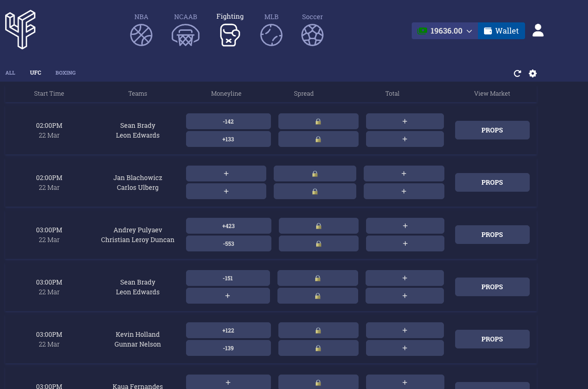Screen dimensions: 588x389
Task: Click the site logo in the header
Action: coord(20,29)
